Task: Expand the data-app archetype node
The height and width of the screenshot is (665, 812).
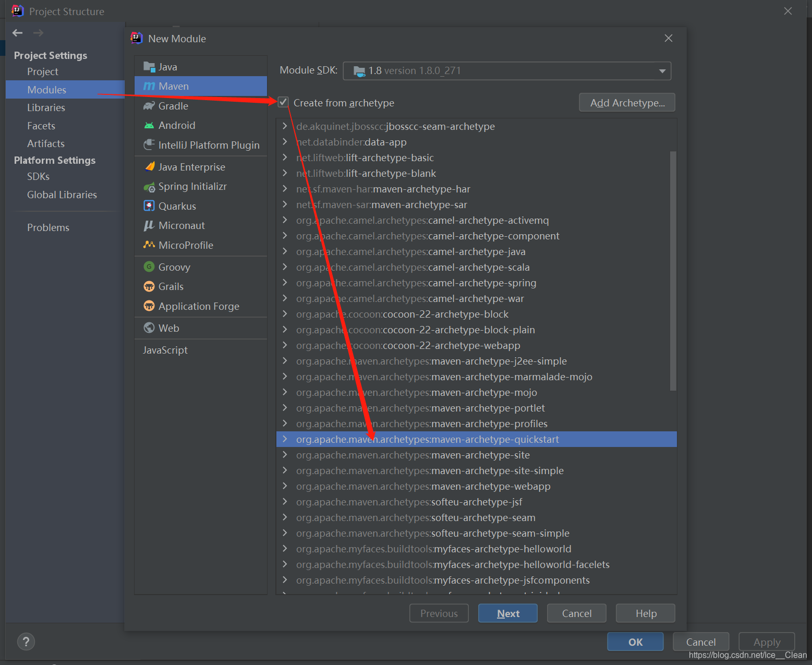Action: (x=285, y=142)
